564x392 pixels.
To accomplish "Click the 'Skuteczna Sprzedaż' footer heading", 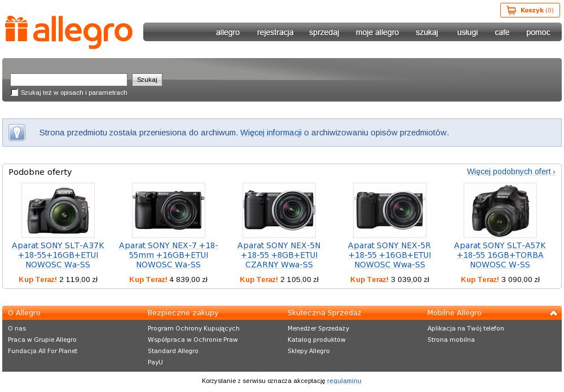I will point(324,313).
